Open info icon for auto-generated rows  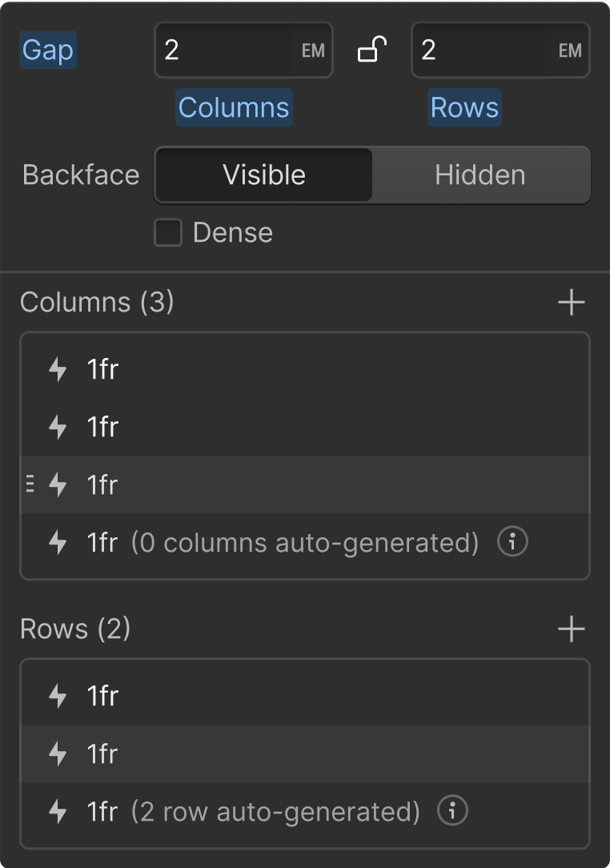click(452, 811)
